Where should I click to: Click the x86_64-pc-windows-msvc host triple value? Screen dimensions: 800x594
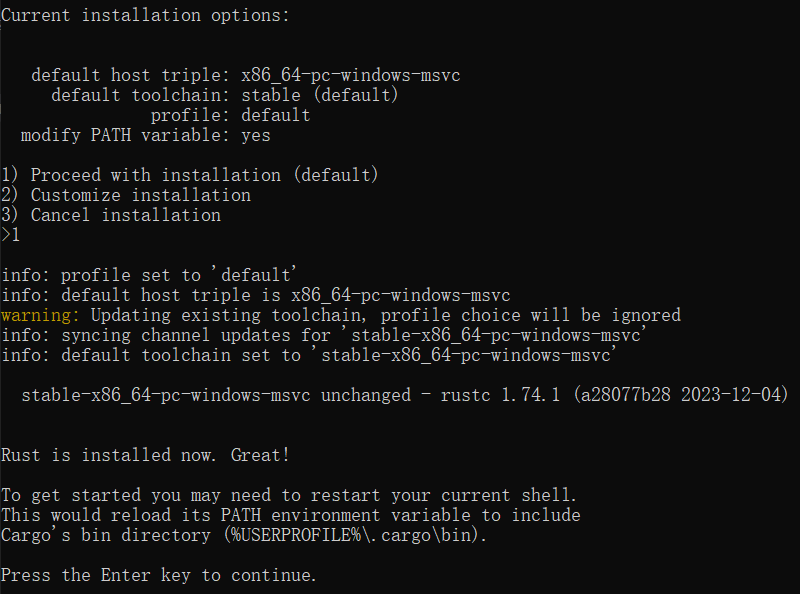point(351,76)
